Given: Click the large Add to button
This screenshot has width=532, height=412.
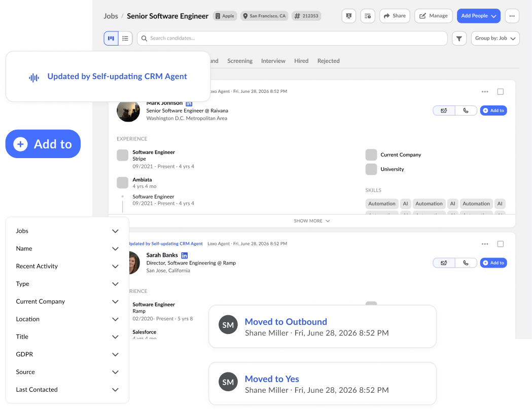Looking at the screenshot, I should (x=43, y=144).
